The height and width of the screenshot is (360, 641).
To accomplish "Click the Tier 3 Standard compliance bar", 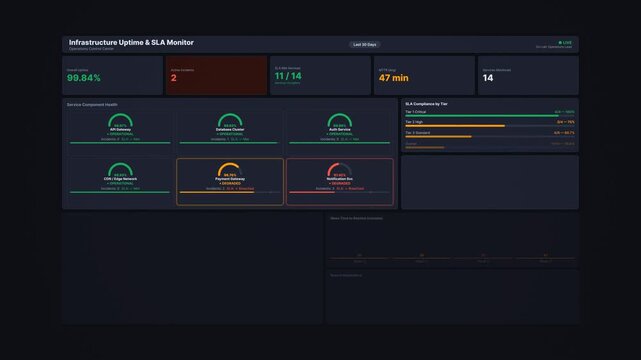I will click(x=490, y=136).
